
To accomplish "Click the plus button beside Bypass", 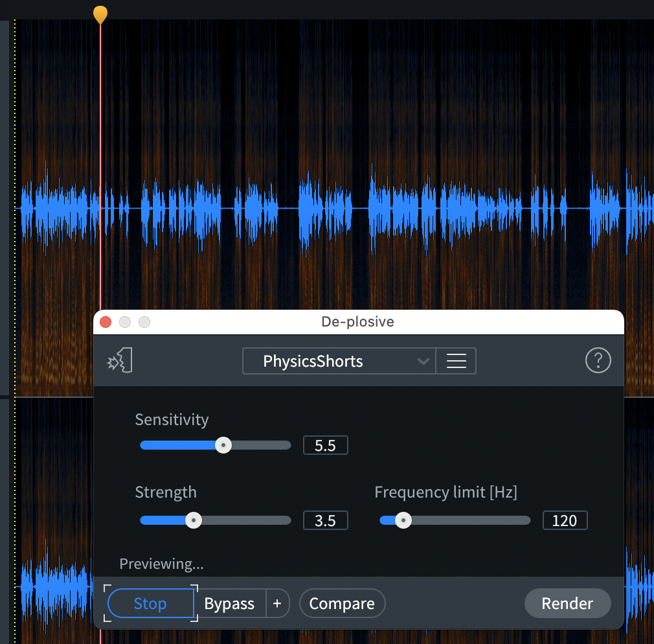I will point(277,604).
